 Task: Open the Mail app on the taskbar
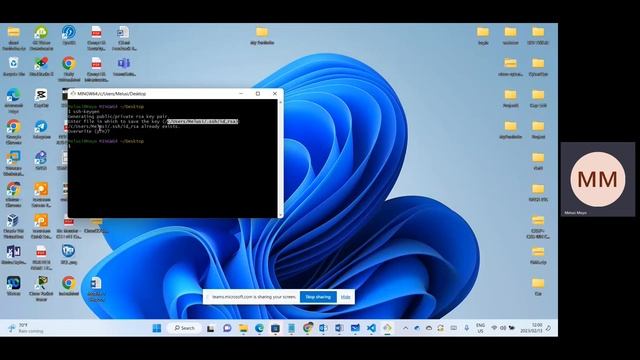(355, 328)
